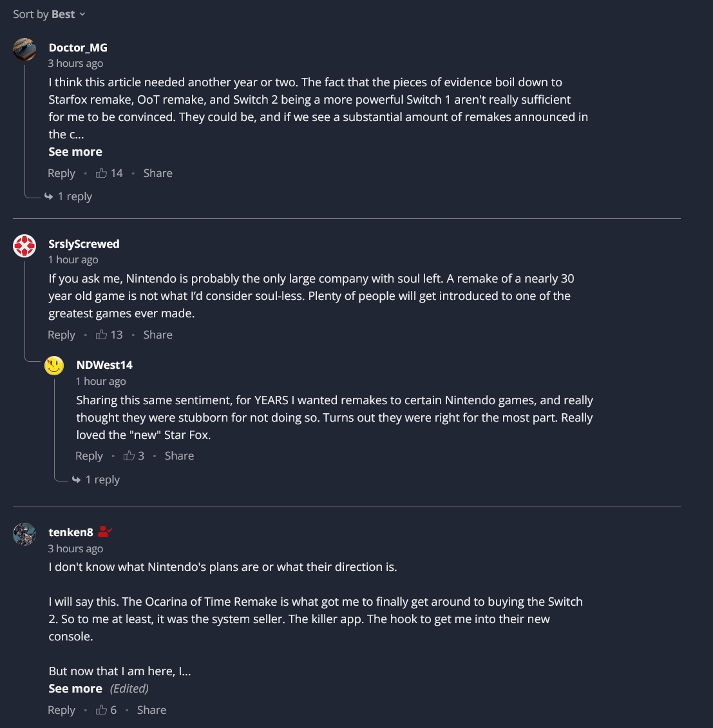Expand Doctor_MG's comment with See more
Viewport: 713px width, 728px height.
(75, 152)
